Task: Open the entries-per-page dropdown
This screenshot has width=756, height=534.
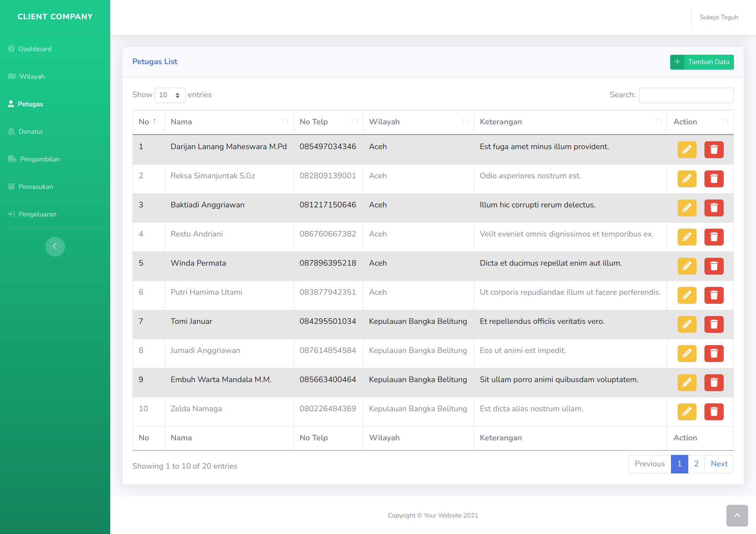Action: (170, 95)
